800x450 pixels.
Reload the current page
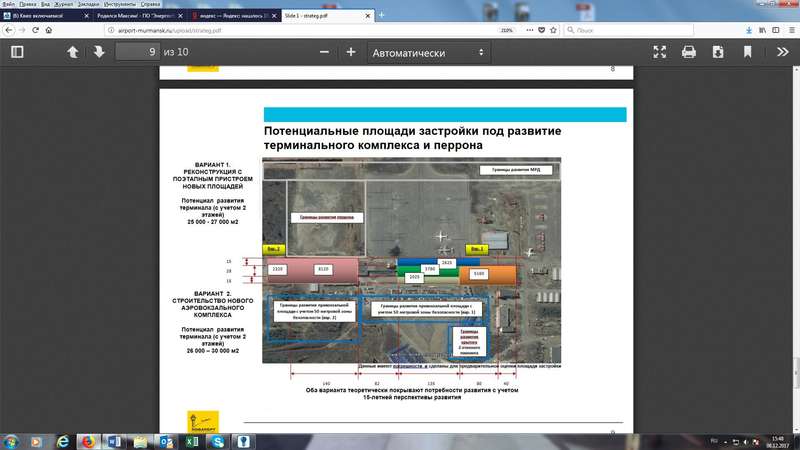[x=35, y=30]
